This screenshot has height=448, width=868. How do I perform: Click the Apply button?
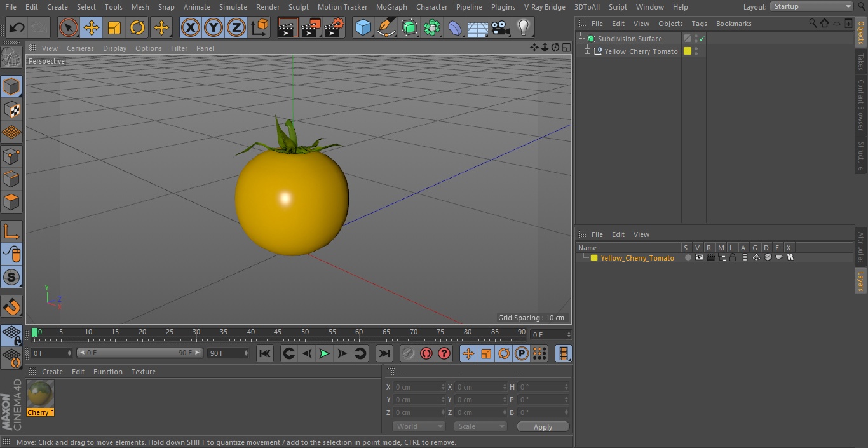[543, 427]
